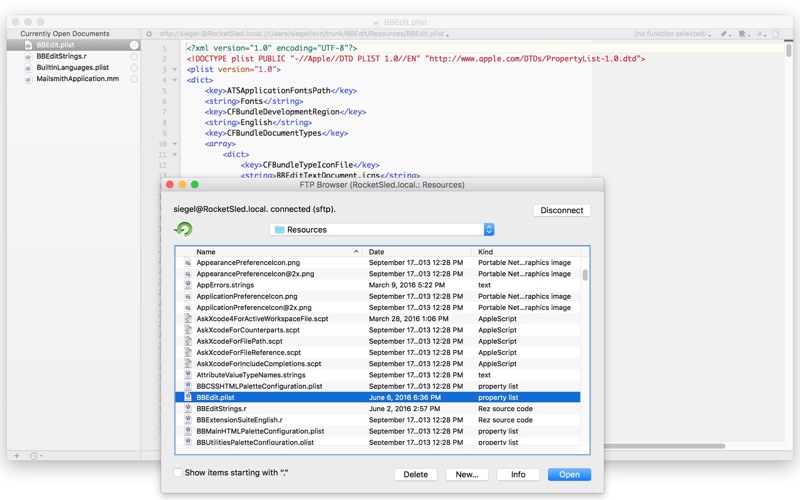
Task: Select BuiltinLanguages.plist in open documents list
Action: (x=72, y=67)
